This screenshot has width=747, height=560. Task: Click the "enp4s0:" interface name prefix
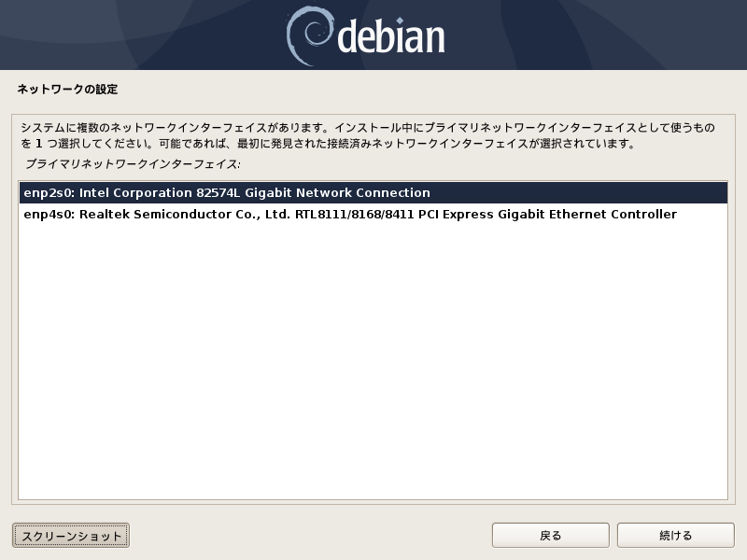(49, 215)
